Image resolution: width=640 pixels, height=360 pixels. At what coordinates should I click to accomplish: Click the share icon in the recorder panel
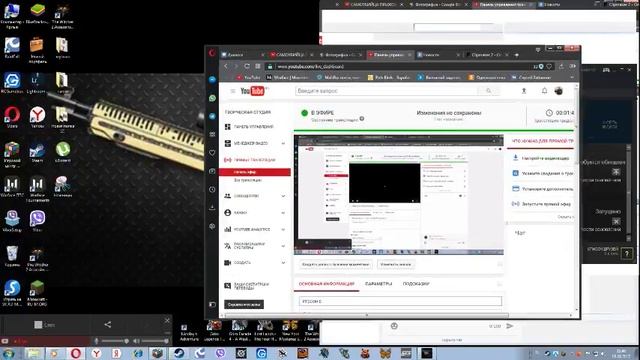108,324
